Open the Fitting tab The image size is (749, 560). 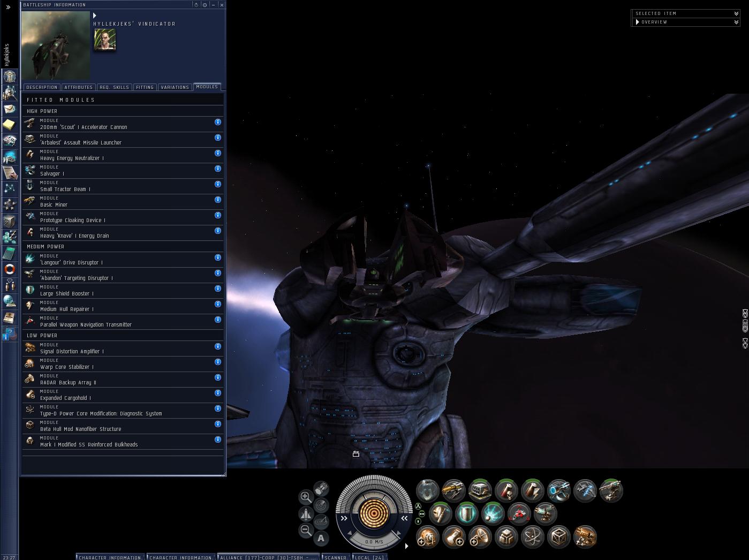pos(145,87)
